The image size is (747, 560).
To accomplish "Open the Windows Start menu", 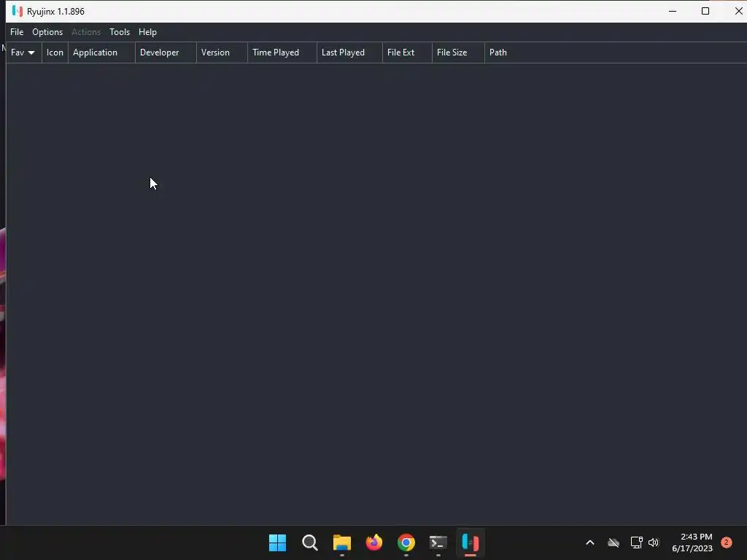I will click(x=277, y=542).
